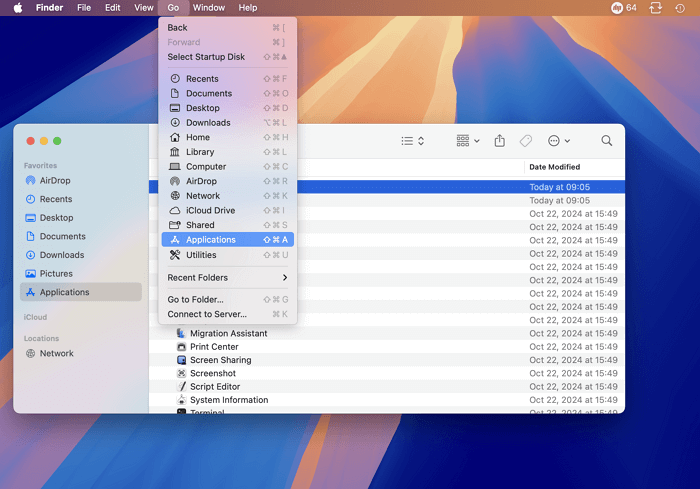Screen dimensions: 700x489
Task: Click the Share icon in toolbar
Action: pyautogui.click(x=499, y=141)
